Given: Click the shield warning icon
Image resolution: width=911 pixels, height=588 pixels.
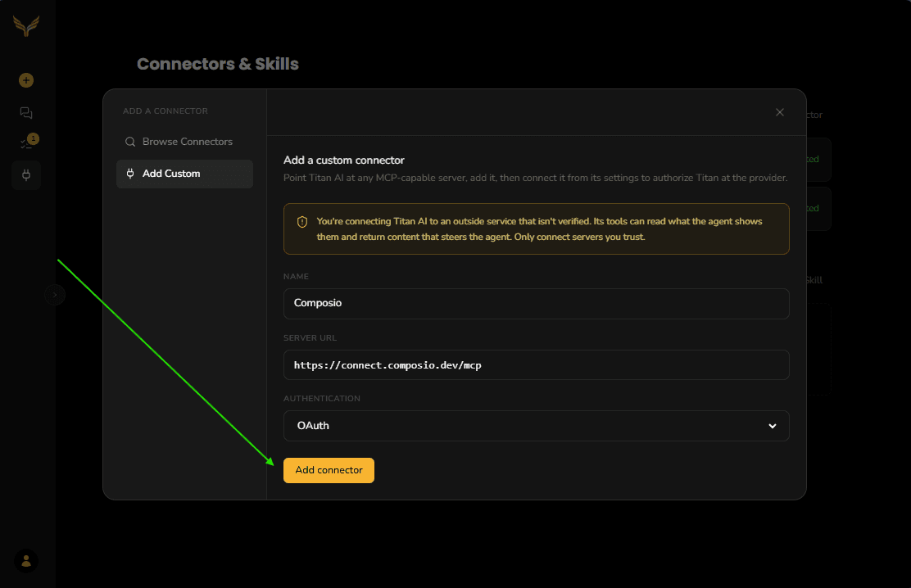Looking at the screenshot, I should pyautogui.click(x=302, y=222).
